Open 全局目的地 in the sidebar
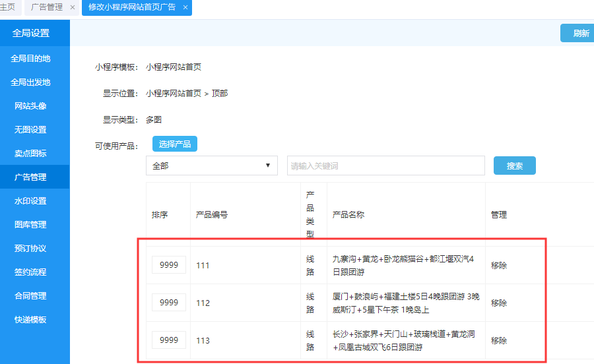Screen dimensions: 594x364 pyautogui.click(x=30, y=59)
